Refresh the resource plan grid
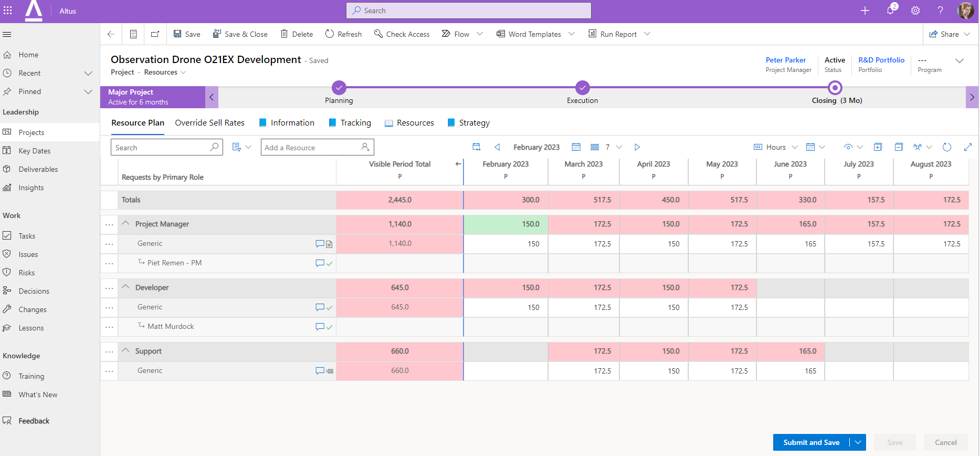 click(947, 147)
